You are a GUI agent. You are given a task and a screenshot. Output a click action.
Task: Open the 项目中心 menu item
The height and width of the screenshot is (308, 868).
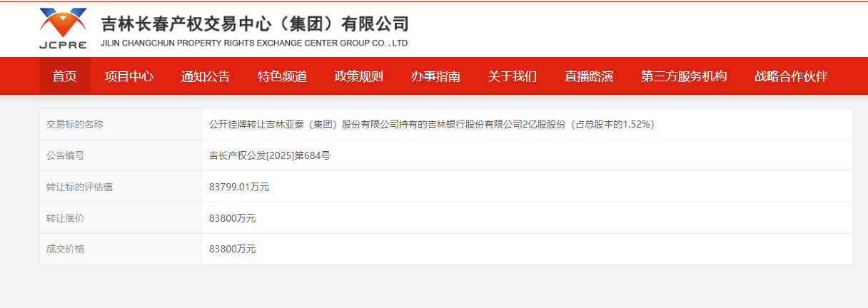(129, 76)
